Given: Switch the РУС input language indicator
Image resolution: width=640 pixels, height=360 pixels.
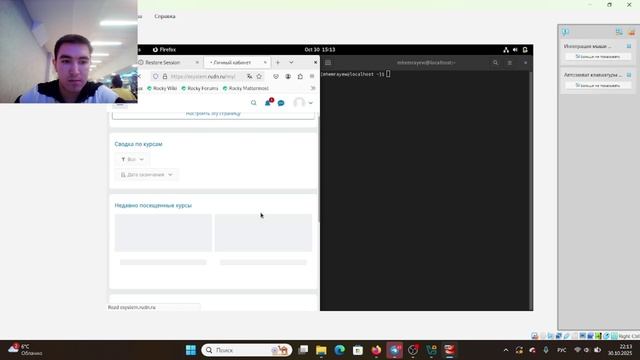Looking at the screenshot, I should [562, 350].
